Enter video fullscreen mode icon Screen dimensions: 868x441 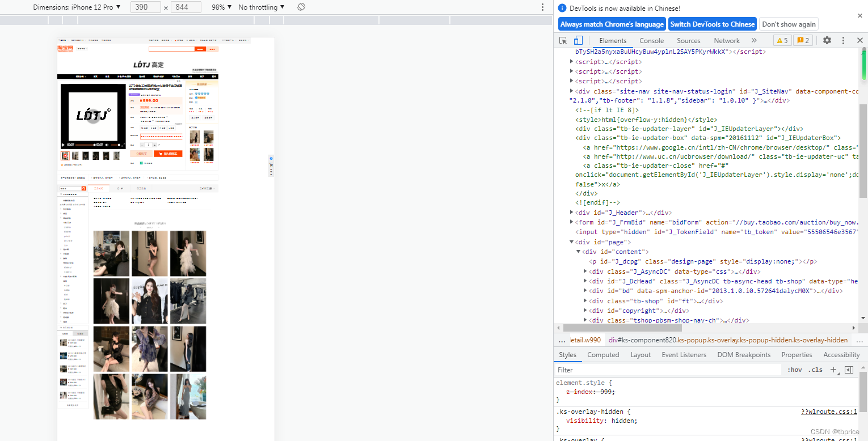123,145
